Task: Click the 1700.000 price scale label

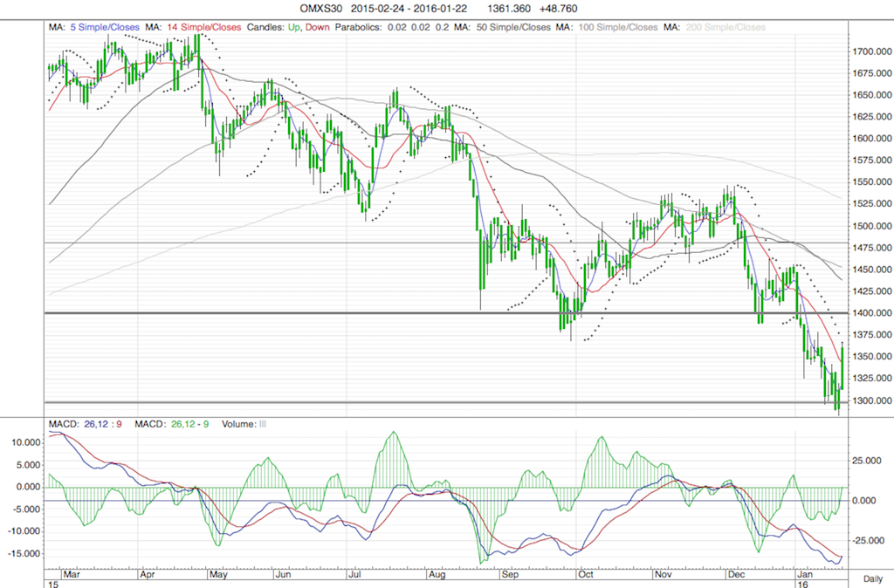Action: click(x=870, y=51)
